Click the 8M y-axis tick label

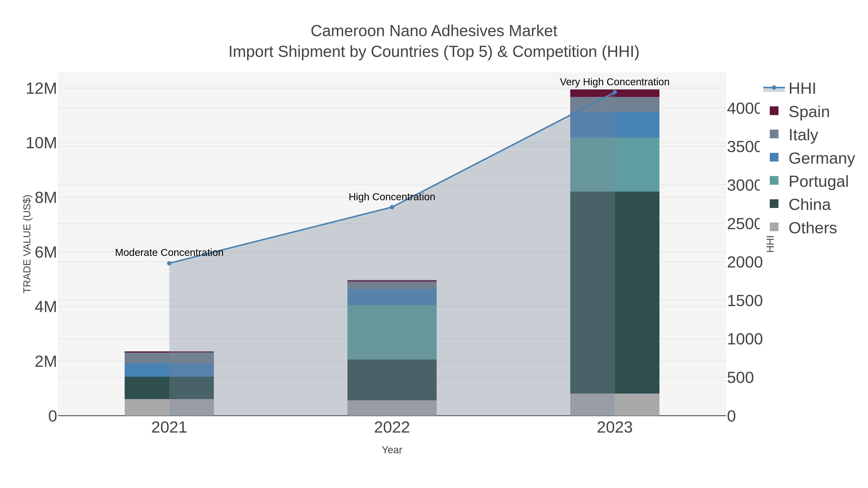coord(46,198)
